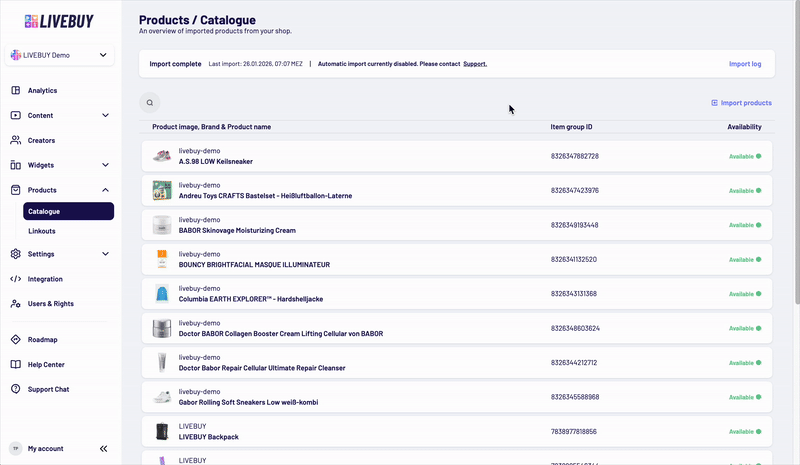Click BOUNCY BRIGHTFACIAL MASQUE product image
800x465 pixels.
[162, 259]
